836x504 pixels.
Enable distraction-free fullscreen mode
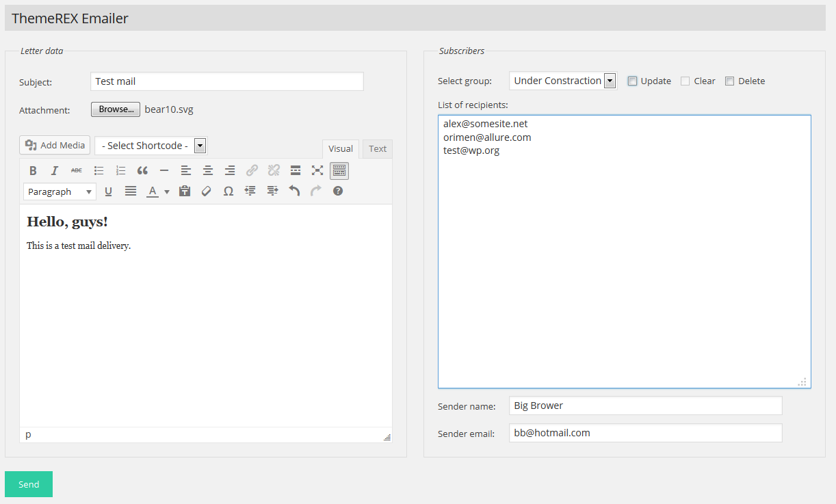click(317, 171)
